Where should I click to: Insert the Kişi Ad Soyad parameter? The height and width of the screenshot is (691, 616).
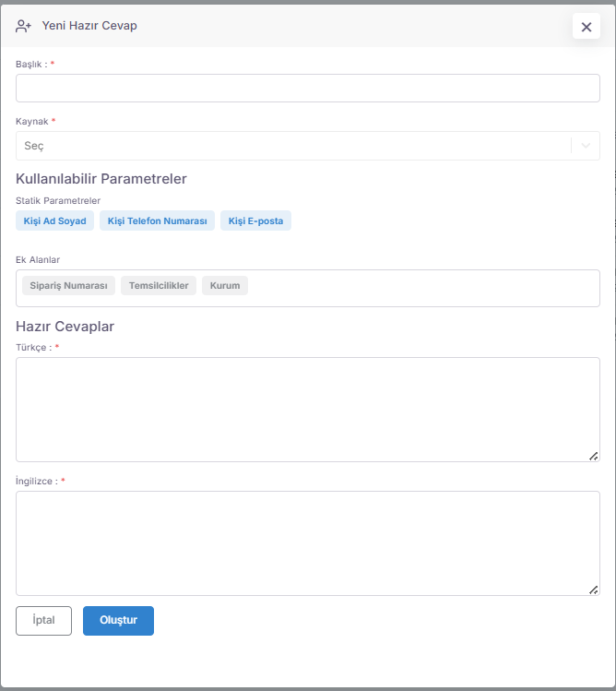point(54,220)
